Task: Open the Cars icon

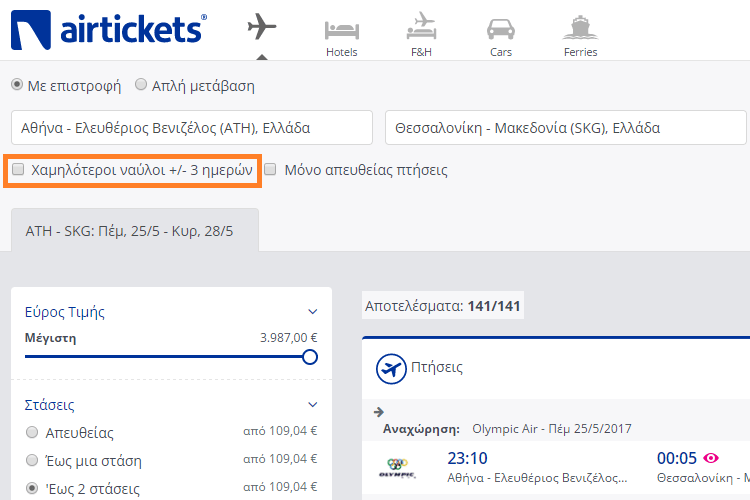Action: (x=501, y=29)
